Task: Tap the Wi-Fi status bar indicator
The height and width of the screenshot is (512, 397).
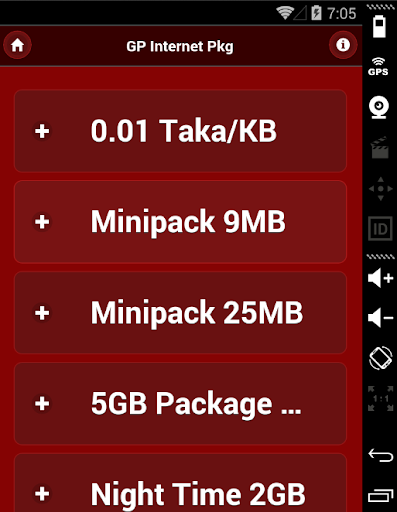Action: [285, 13]
